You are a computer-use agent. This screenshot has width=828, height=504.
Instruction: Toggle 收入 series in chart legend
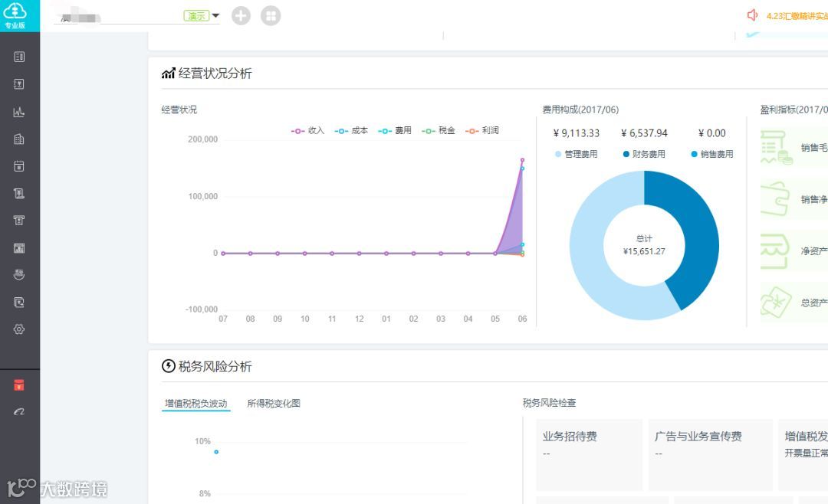(307, 130)
